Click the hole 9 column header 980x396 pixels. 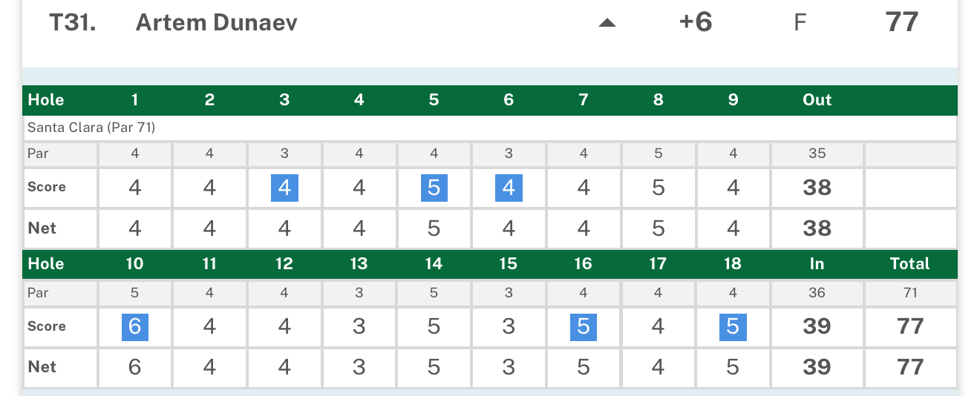733,100
